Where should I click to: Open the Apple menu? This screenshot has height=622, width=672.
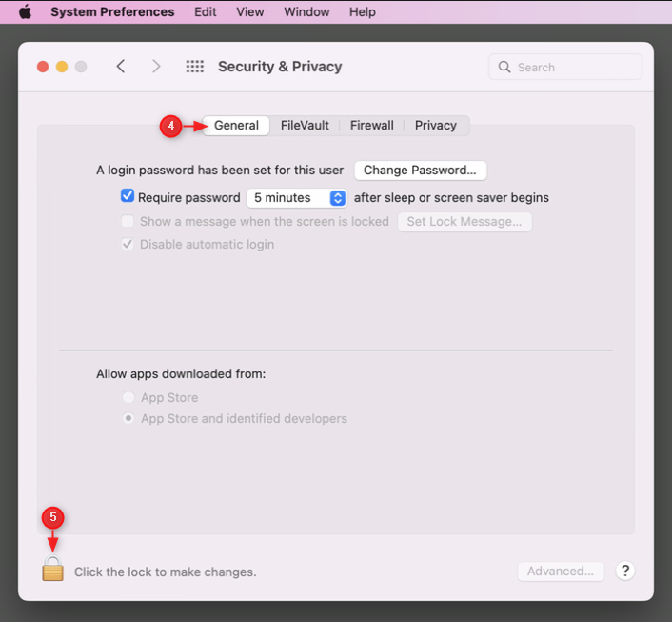pyautogui.click(x=26, y=11)
